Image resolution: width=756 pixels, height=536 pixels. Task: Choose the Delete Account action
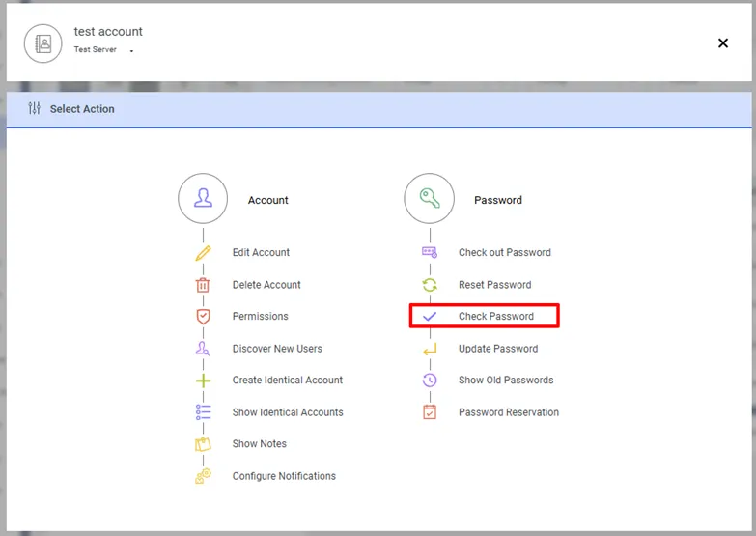point(266,285)
